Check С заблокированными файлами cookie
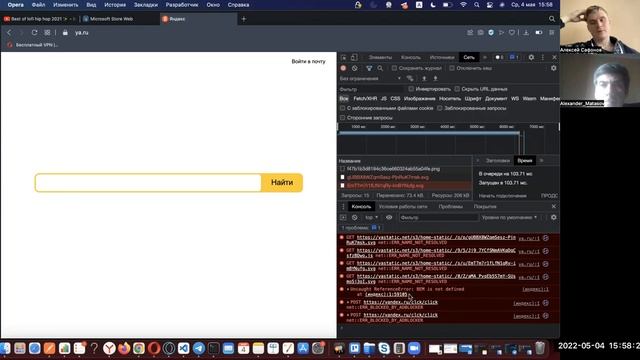This screenshot has height=360, width=640. (342, 108)
